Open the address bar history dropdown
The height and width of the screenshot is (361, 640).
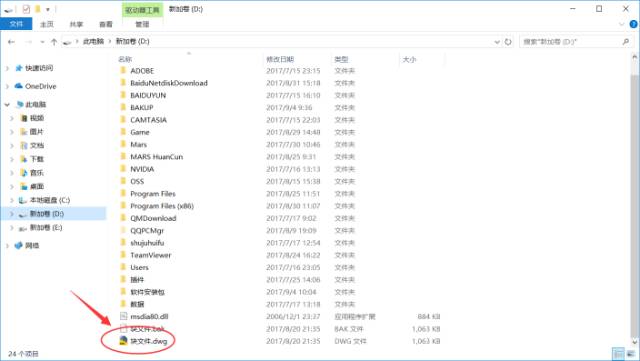(x=497, y=42)
